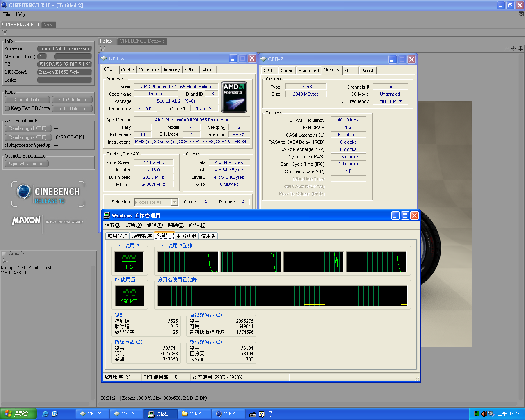Click the Cinebench Release 10 logo
525x420 pixels.
point(48,194)
